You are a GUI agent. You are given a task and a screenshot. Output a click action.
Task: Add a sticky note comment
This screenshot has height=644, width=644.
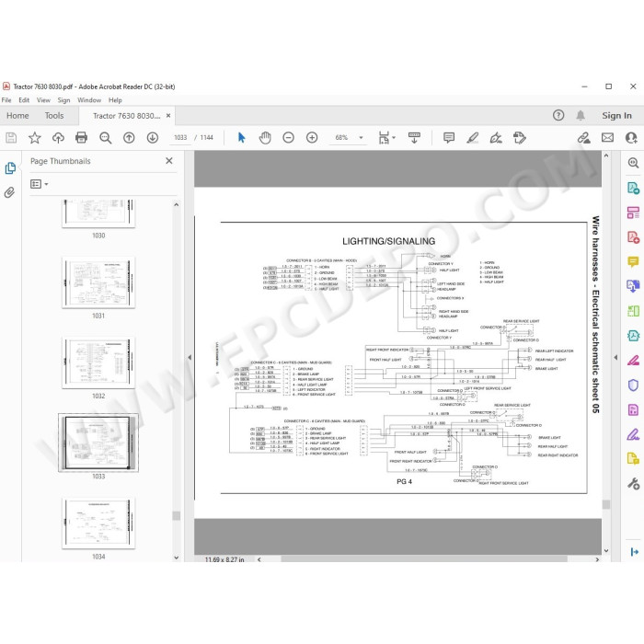[449, 138]
